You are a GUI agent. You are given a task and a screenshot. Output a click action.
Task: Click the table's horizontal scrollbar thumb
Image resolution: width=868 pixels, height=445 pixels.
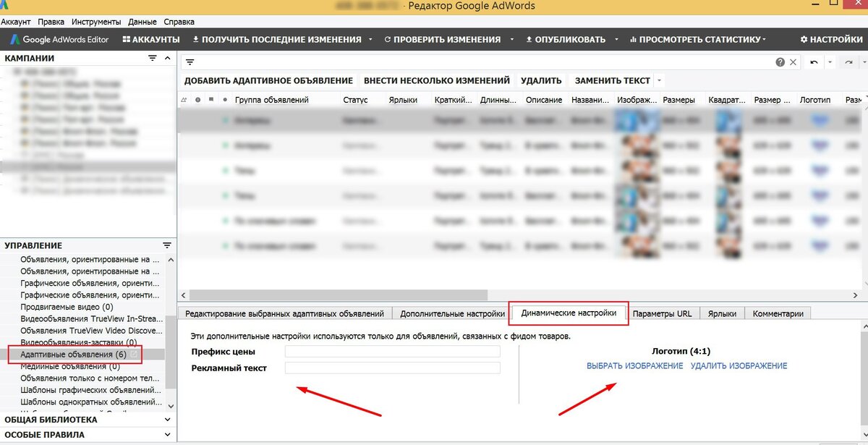point(338,295)
